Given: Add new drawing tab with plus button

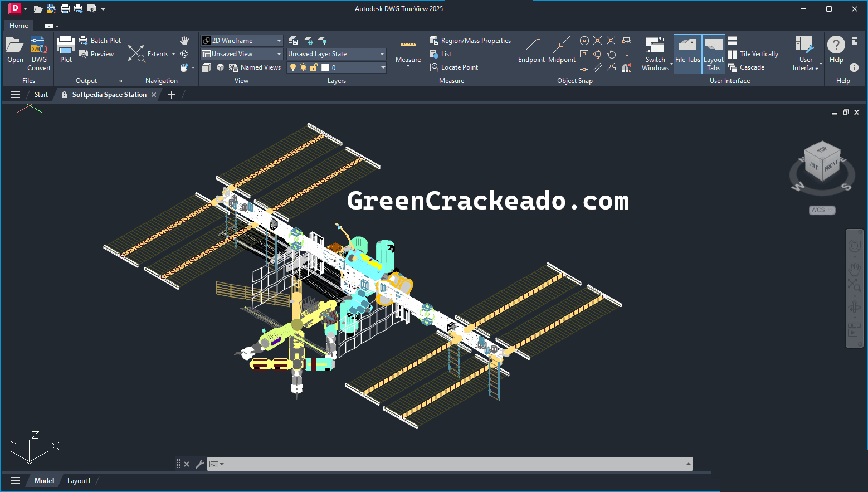Looking at the screenshot, I should coord(172,95).
